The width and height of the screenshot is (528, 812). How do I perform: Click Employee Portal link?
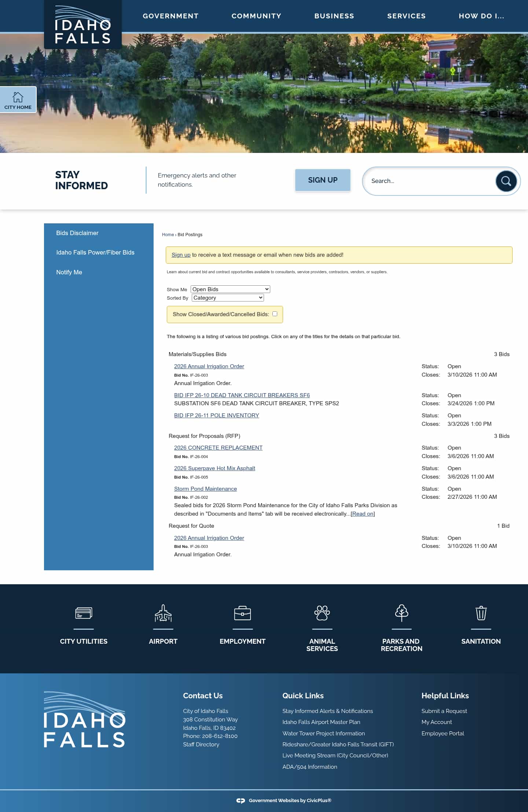pos(443,734)
